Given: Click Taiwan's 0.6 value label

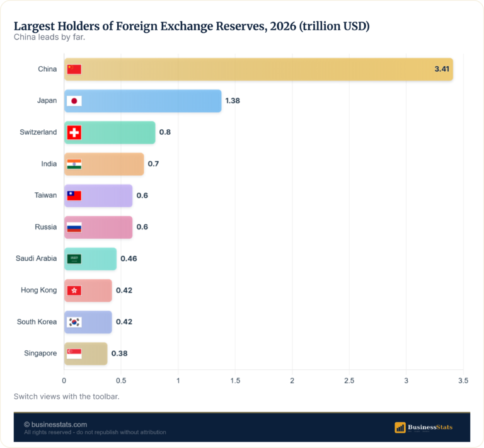Looking at the screenshot, I should point(142,195).
